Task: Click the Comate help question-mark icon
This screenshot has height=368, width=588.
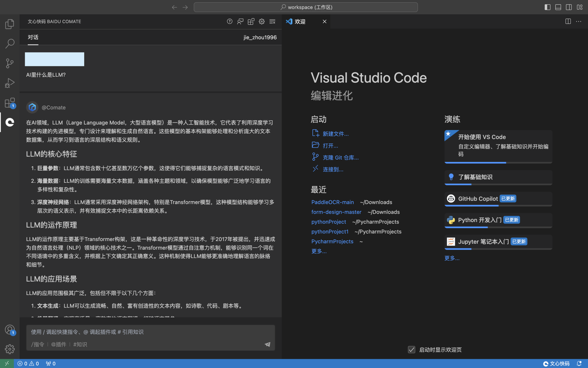Action: [x=229, y=22]
